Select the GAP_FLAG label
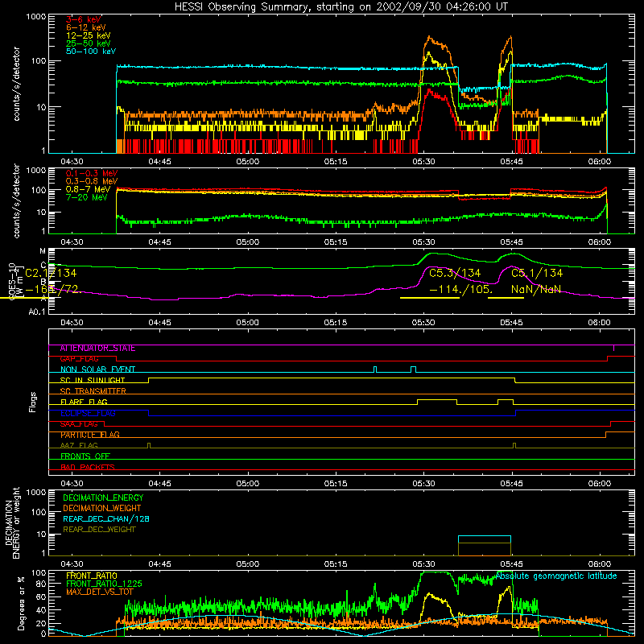 (x=79, y=359)
